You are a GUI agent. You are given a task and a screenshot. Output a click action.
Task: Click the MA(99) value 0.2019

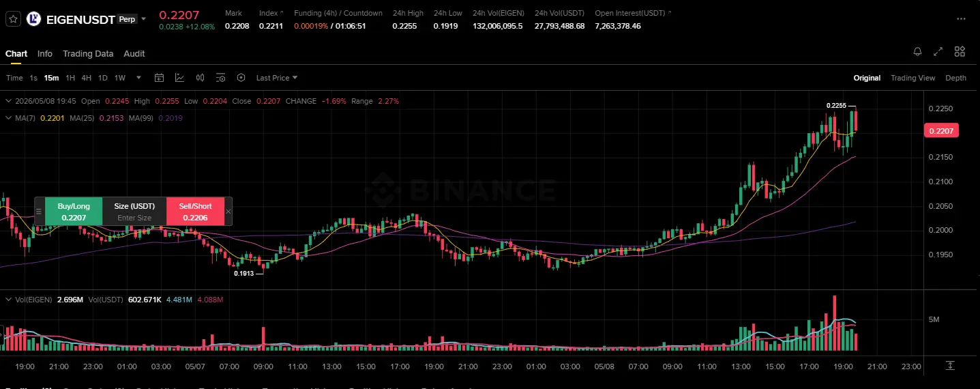pos(170,118)
